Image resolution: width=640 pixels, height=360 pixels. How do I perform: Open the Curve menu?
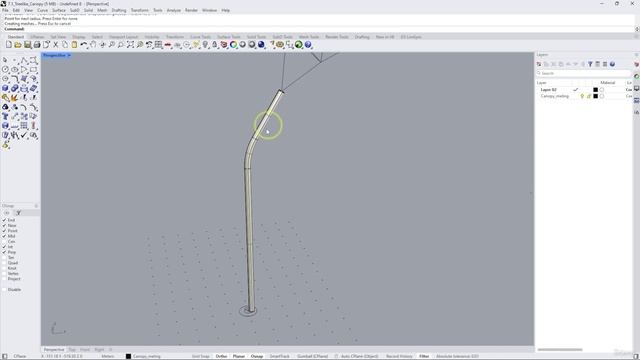click(42, 10)
